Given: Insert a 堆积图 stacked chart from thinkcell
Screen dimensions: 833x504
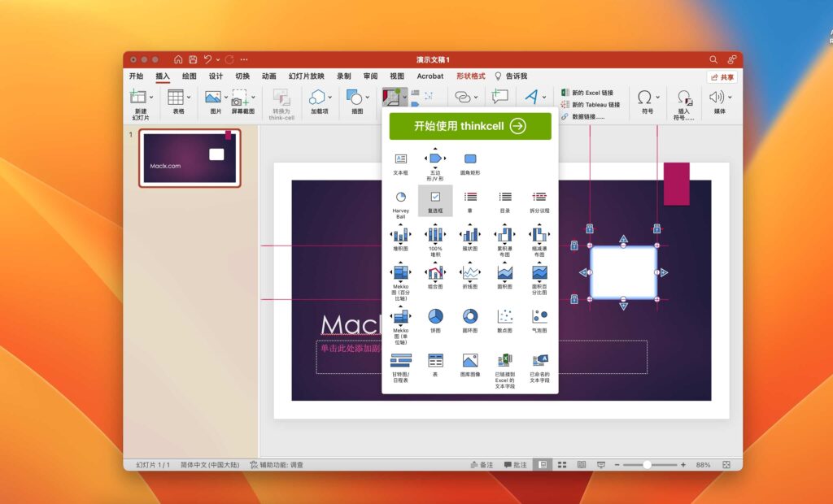Looking at the screenshot, I should 400,237.
